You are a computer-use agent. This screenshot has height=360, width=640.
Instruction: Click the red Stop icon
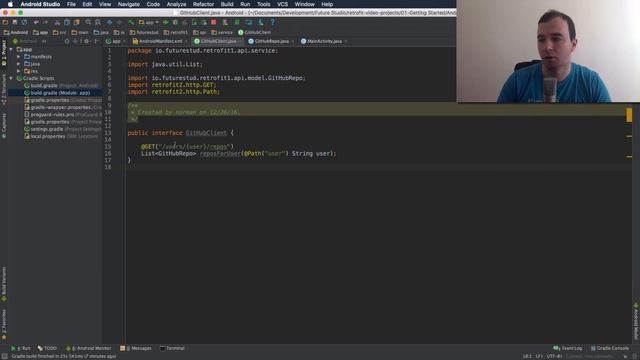pyautogui.click(x=213, y=22)
